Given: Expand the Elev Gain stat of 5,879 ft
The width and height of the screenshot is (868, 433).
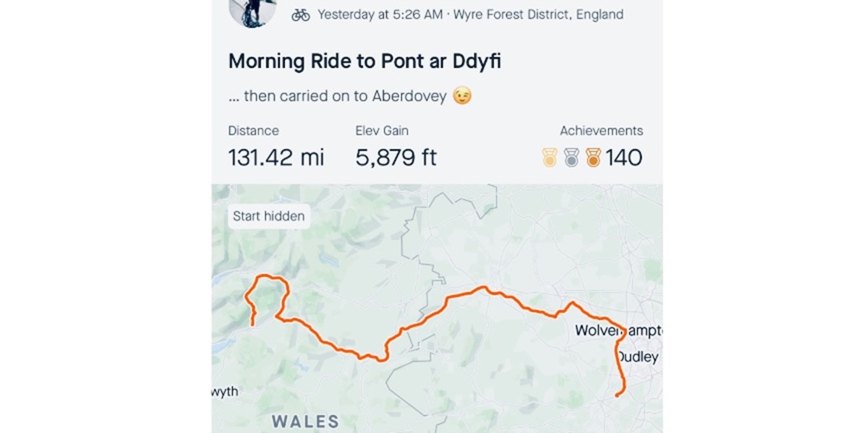Looking at the screenshot, I should tap(396, 156).
